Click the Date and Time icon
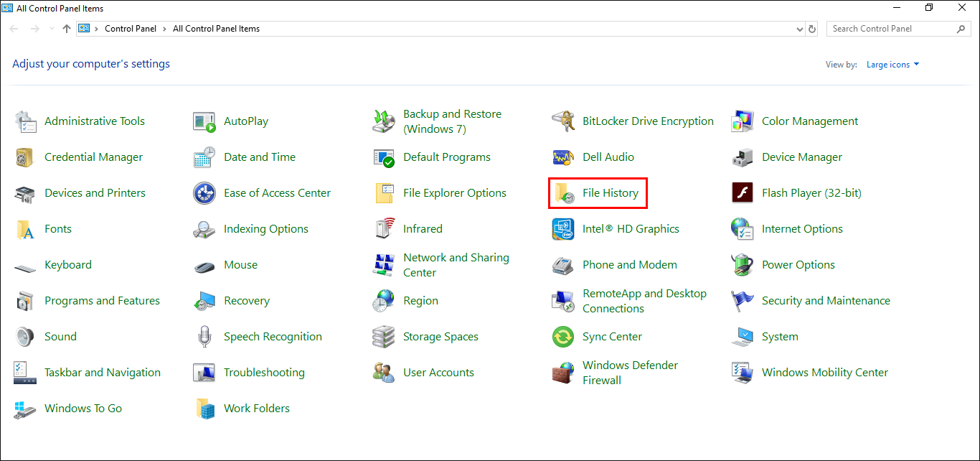Screen dimensions: 980x461 point(204,157)
